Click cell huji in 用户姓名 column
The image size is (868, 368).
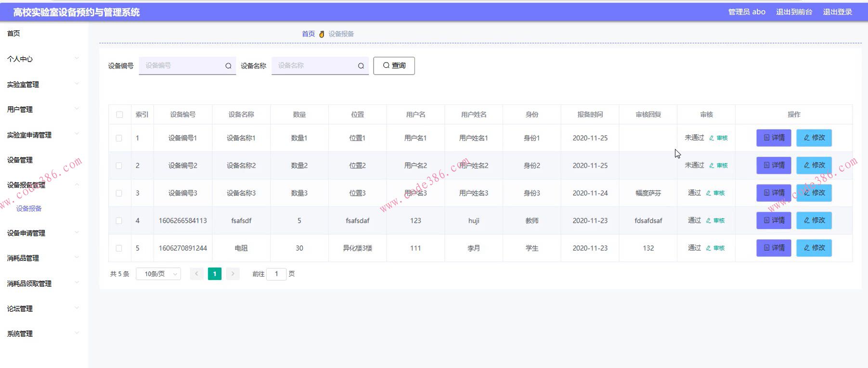click(474, 221)
